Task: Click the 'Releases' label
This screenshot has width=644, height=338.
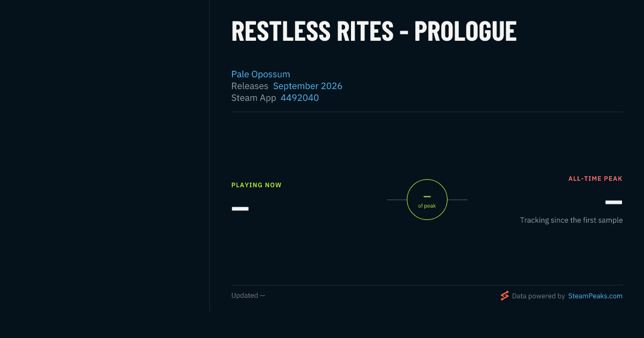Action: pyautogui.click(x=250, y=86)
